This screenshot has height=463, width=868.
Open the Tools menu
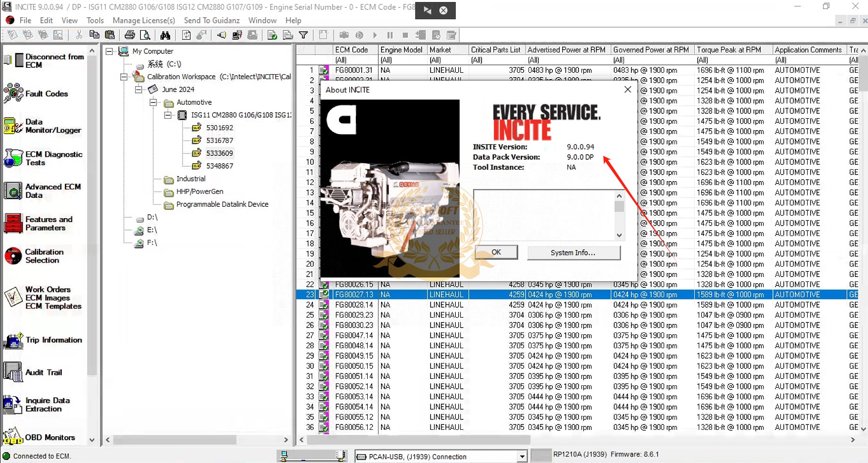click(95, 20)
